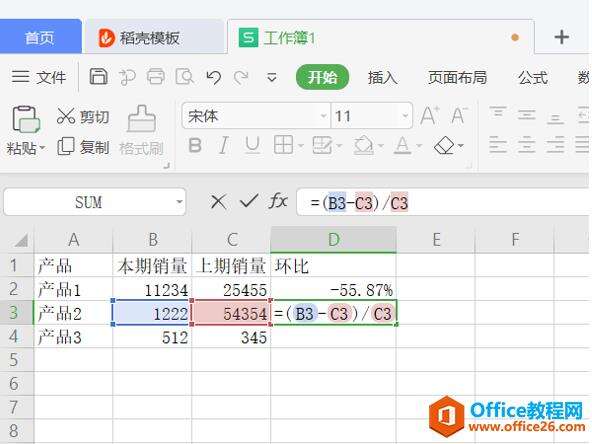Open the 页面布局 ribbon tab
Image resolution: width=592 pixels, height=444 pixels.
(x=457, y=77)
